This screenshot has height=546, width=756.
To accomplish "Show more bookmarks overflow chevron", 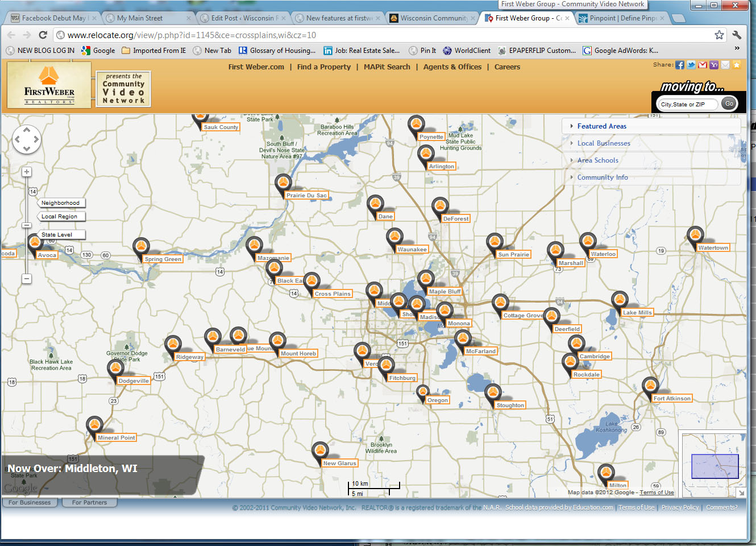I will coord(737,49).
